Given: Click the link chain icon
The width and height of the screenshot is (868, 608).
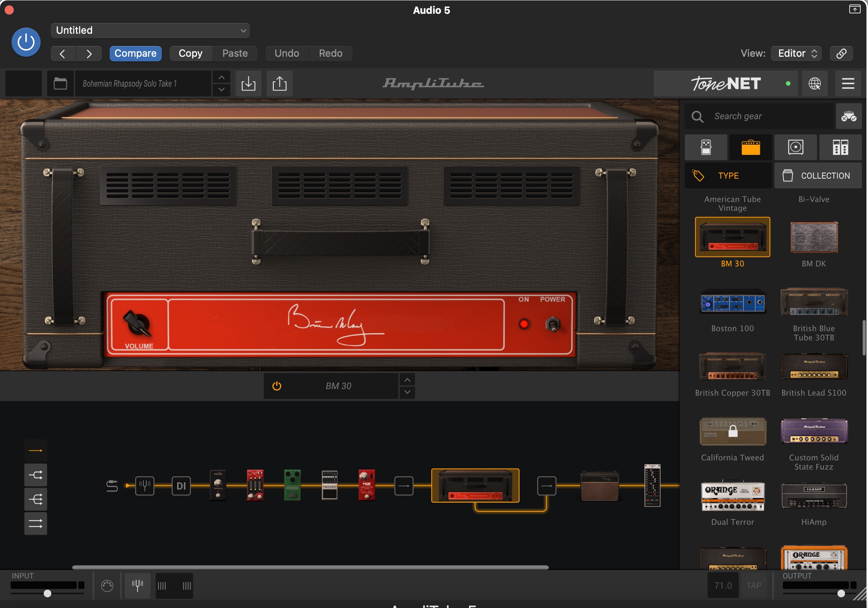Looking at the screenshot, I should pos(841,54).
